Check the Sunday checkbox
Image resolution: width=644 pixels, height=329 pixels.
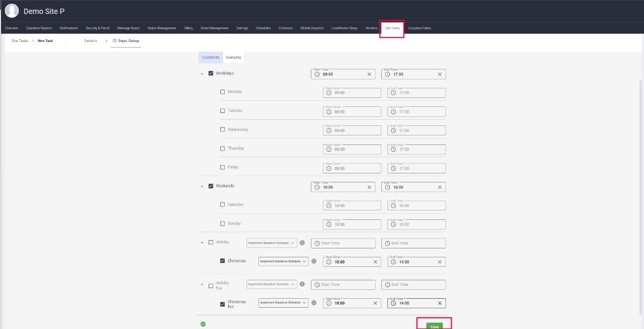point(222,224)
